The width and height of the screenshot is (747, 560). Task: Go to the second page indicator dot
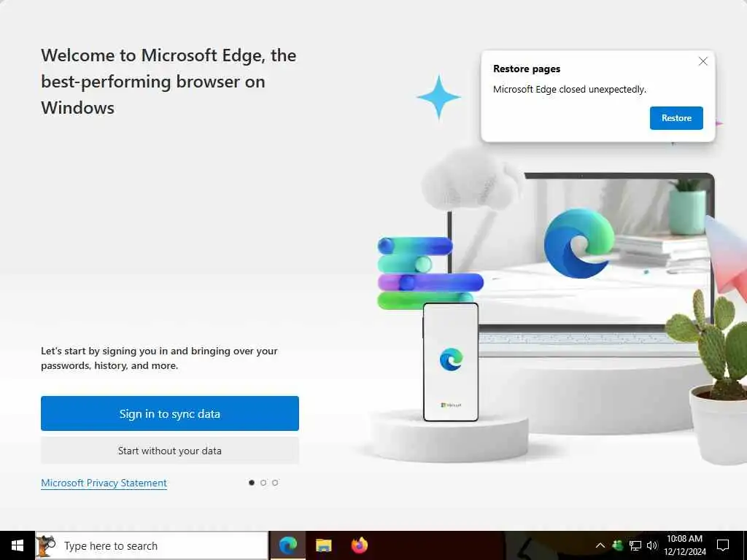click(x=263, y=483)
